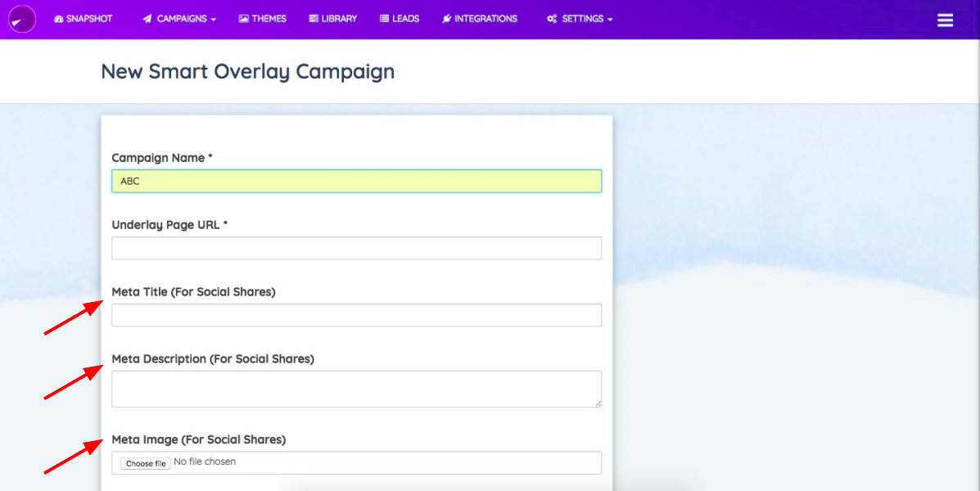Expand the Settings dropdown menu
The height and width of the screenshot is (491, 980).
[x=580, y=19]
